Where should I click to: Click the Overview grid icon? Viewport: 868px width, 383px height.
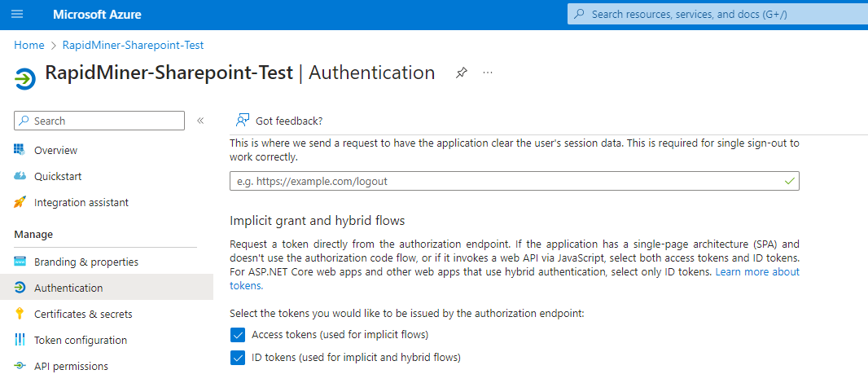click(x=20, y=150)
